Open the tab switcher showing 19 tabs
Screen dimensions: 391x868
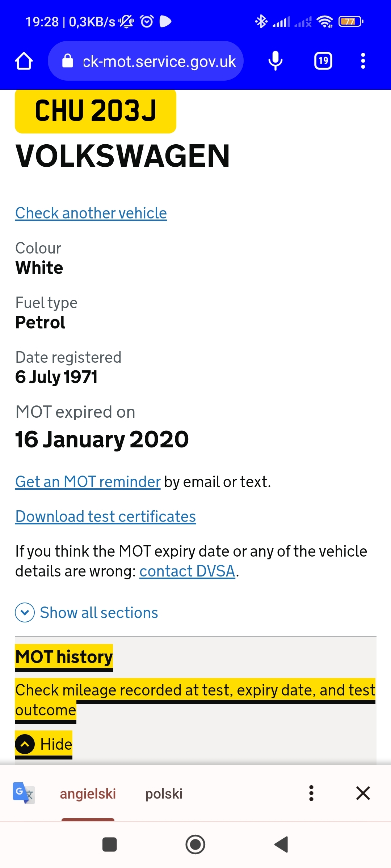click(323, 61)
